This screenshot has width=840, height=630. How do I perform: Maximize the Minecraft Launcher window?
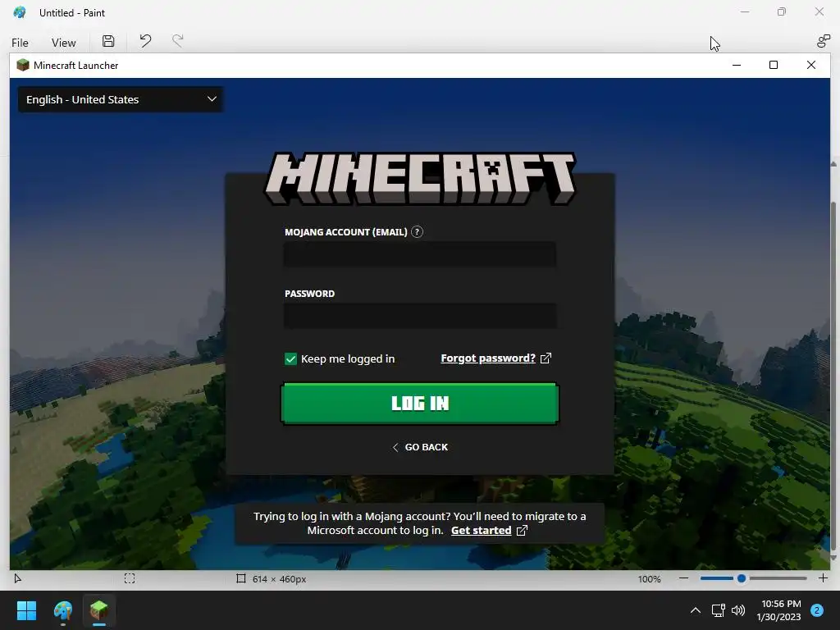(x=773, y=65)
